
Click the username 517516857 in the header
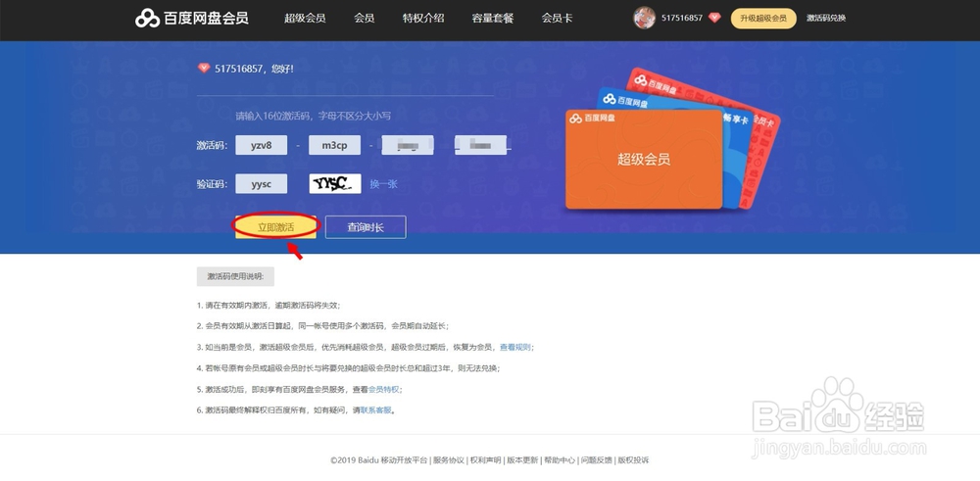(682, 18)
